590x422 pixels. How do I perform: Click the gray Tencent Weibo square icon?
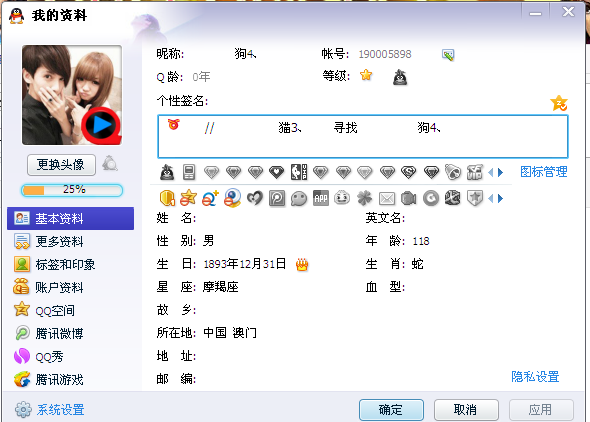[277, 198]
